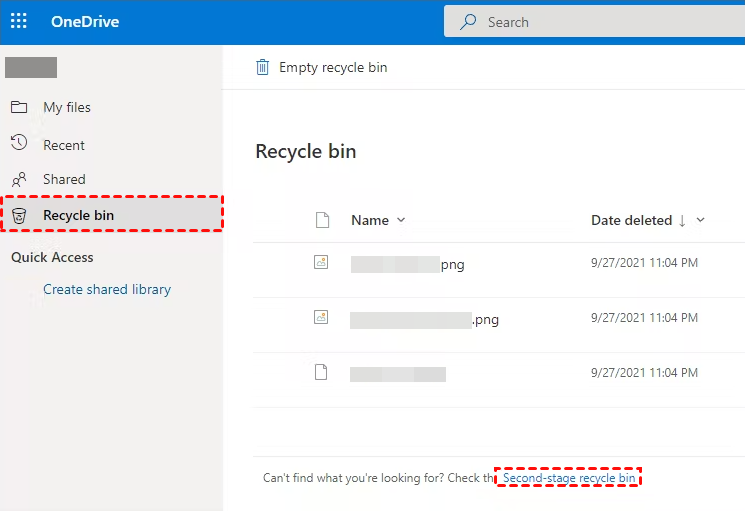The width and height of the screenshot is (745, 511).
Task: Click the Recycle bin sidebar icon
Action: click(x=19, y=215)
